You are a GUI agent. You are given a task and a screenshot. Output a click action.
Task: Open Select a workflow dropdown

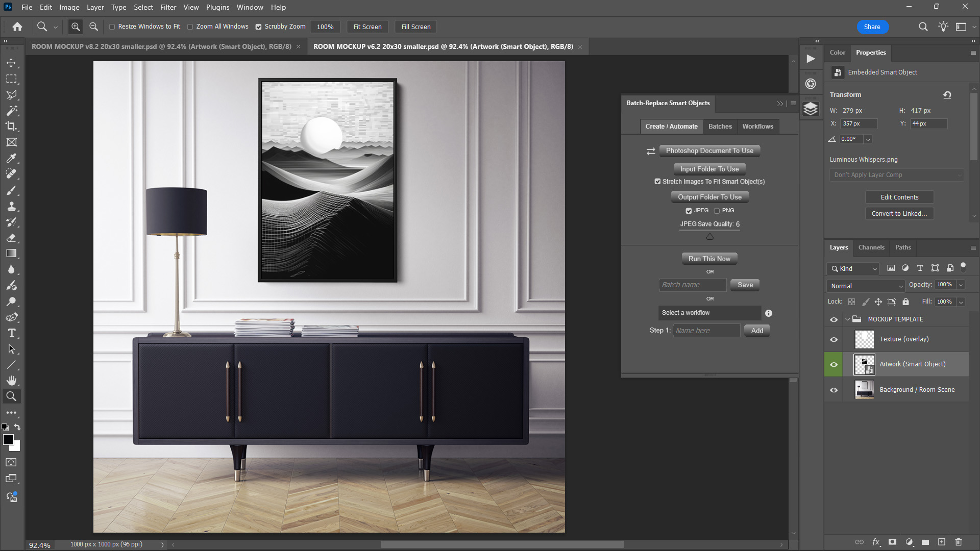709,313
